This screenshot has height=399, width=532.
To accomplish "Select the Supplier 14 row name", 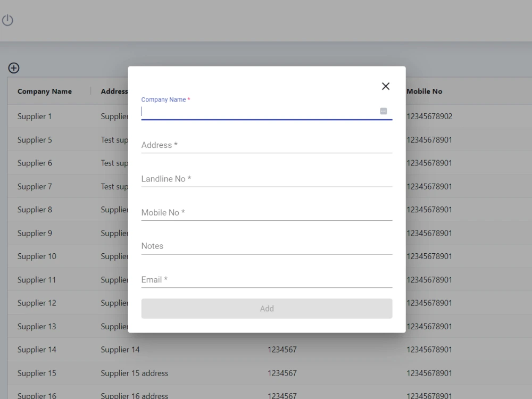I will pyautogui.click(x=37, y=350).
